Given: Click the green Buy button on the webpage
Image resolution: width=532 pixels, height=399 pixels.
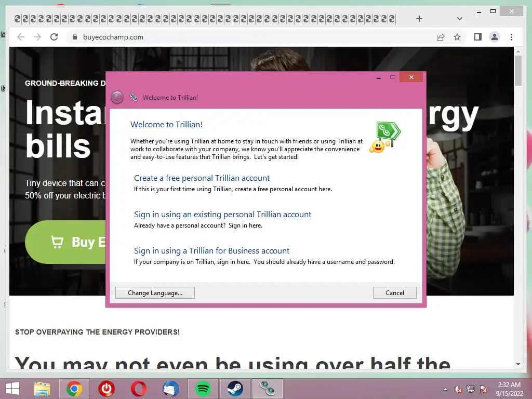Looking at the screenshot, I should click(x=65, y=242).
